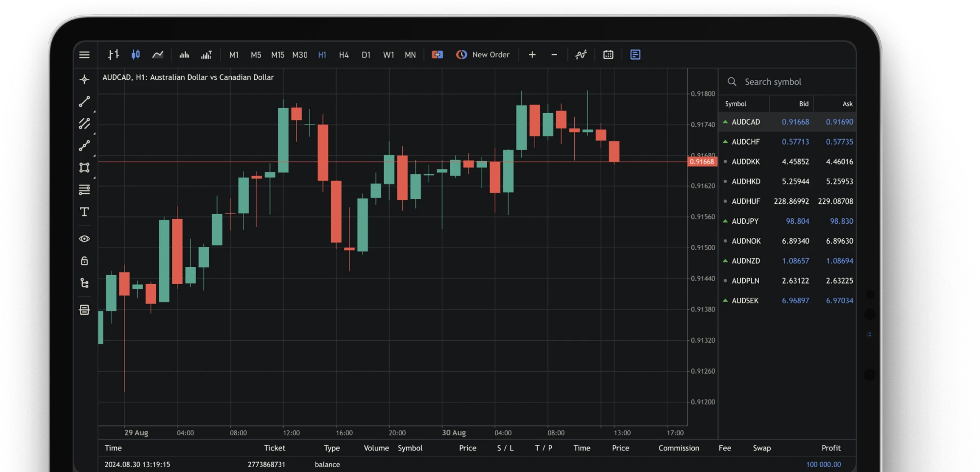Switch to candlestick chart view

pyautogui.click(x=136, y=55)
